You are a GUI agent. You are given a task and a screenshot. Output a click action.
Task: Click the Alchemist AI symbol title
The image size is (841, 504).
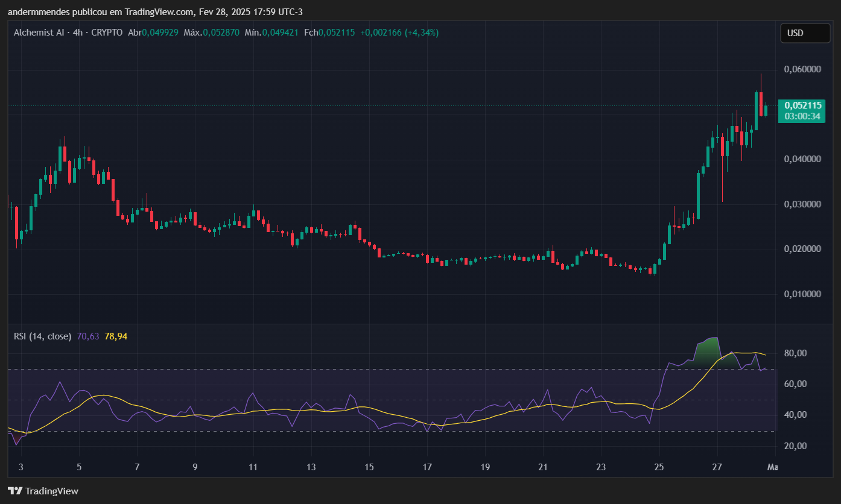39,33
